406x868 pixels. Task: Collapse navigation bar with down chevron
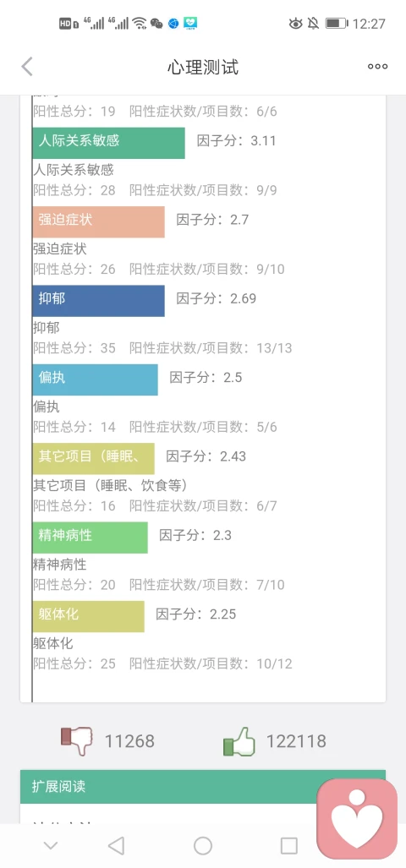[51, 846]
